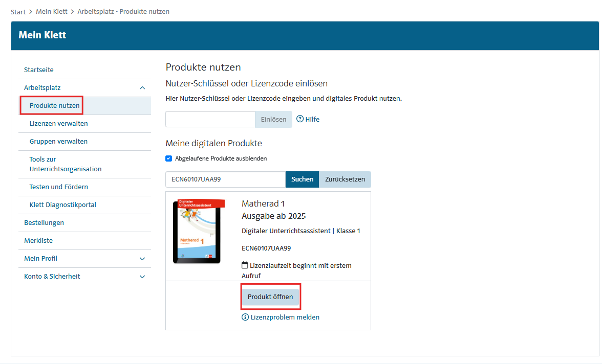This screenshot has width=602, height=364.
Task: Click the Hilfe question mark icon
Action: 300,119
